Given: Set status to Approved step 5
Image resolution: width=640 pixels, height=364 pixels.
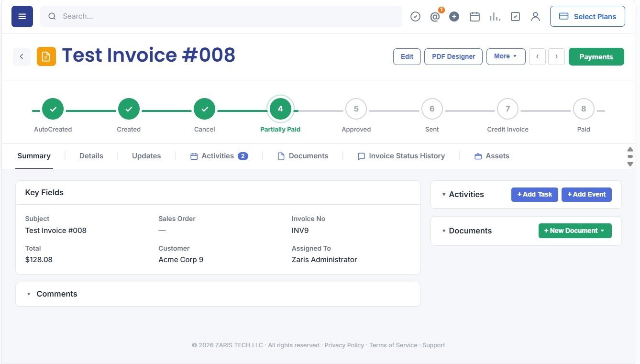Looking at the screenshot, I should [x=356, y=109].
